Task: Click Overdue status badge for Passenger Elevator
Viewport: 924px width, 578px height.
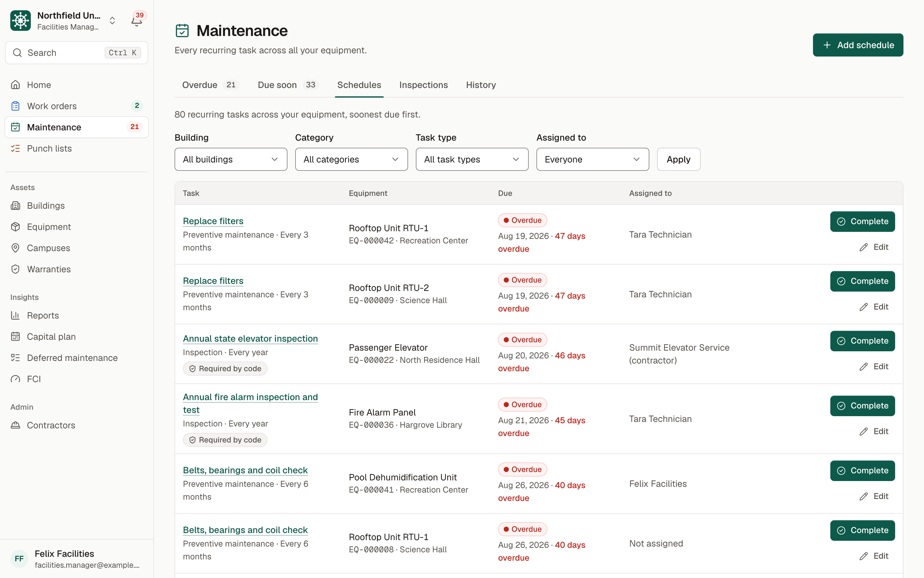Action: click(522, 340)
